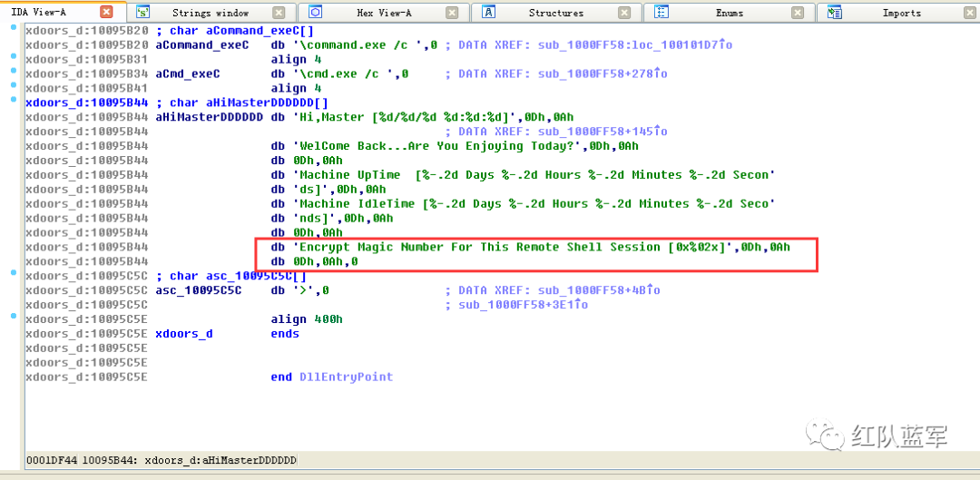Screen dimensions: 980x480
Task: Close the Strings window tab
Action: pos(279,13)
